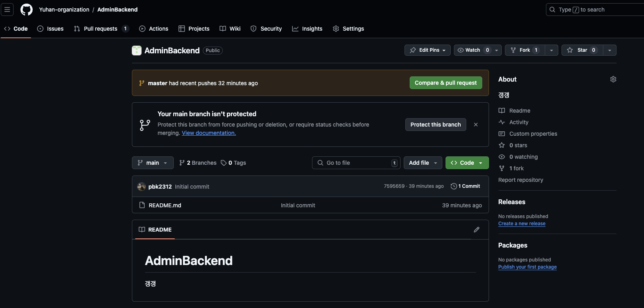Open Edit Pins dropdown
Image resolution: width=644 pixels, height=308 pixels.
coord(428,50)
